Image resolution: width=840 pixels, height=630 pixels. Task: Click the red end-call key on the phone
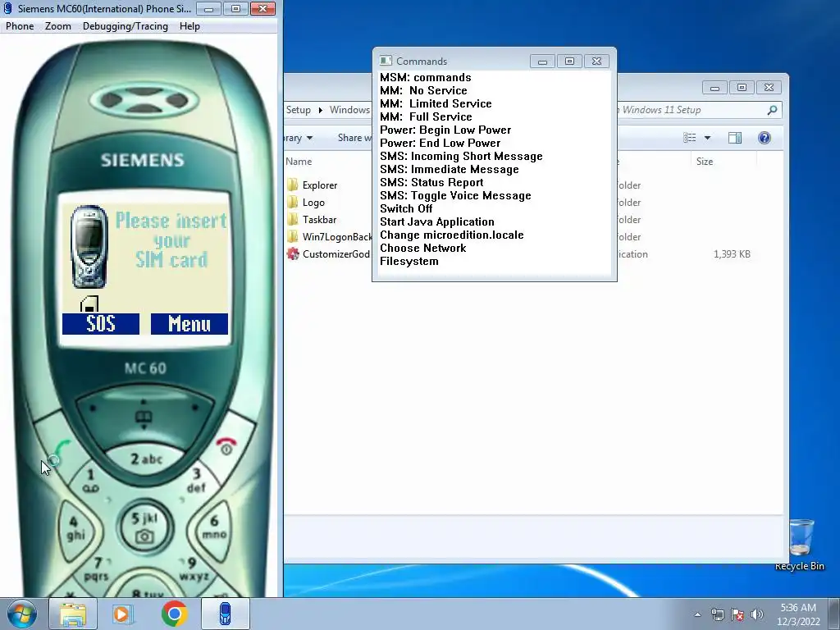(226, 447)
